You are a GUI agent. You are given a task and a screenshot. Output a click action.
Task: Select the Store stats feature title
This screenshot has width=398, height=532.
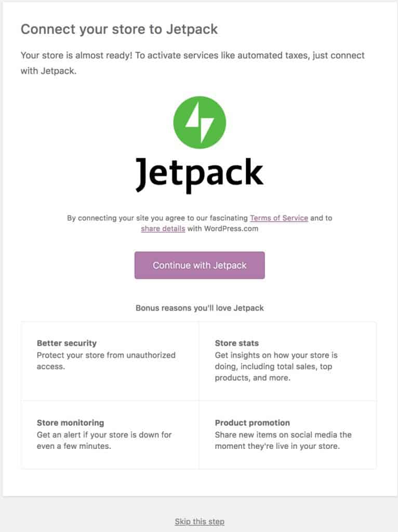click(236, 343)
